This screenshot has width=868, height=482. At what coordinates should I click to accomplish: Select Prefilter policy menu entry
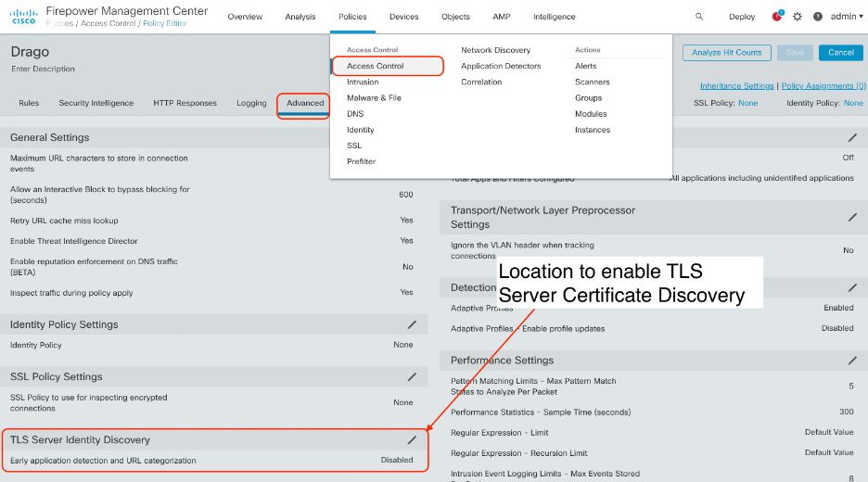coord(361,161)
